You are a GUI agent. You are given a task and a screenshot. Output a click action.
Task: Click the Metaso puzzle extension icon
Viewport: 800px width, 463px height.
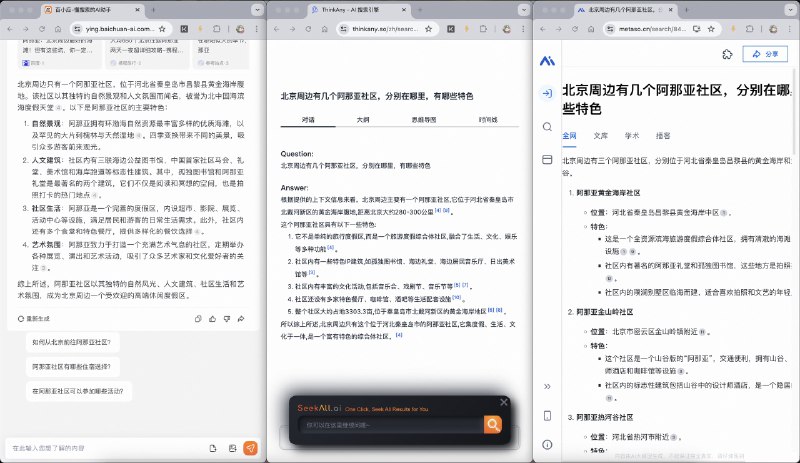[x=727, y=54]
